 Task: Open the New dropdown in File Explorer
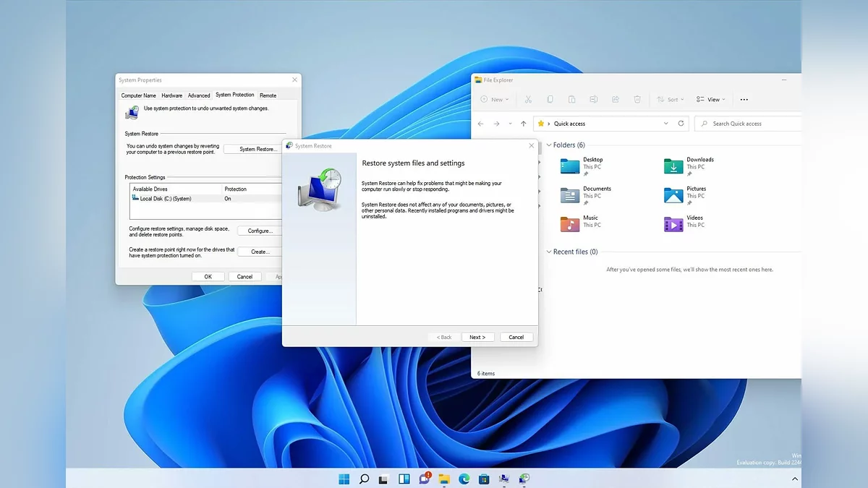495,100
